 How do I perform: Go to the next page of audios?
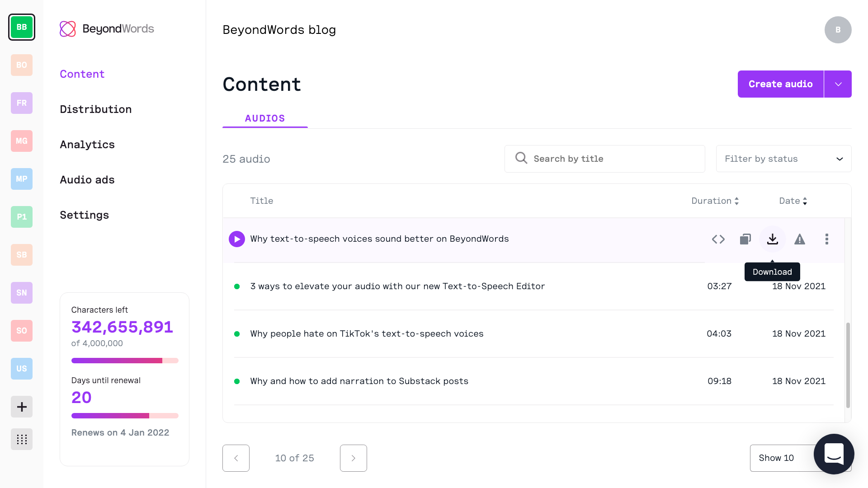coord(353,458)
